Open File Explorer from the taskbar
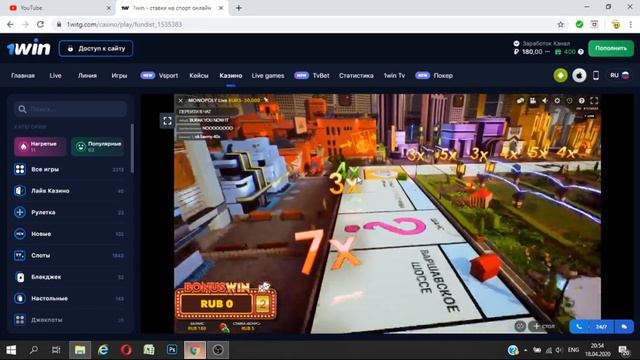This screenshot has height=360, width=640. [80, 350]
